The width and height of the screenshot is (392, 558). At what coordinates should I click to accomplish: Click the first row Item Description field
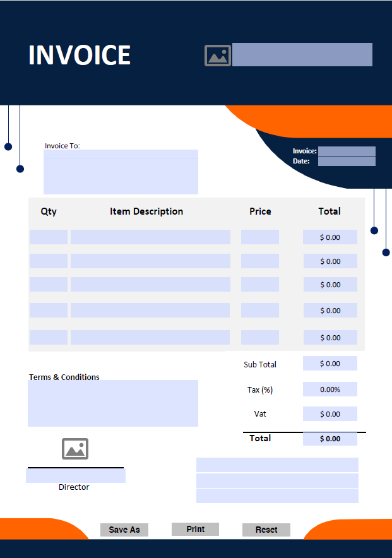click(x=150, y=237)
